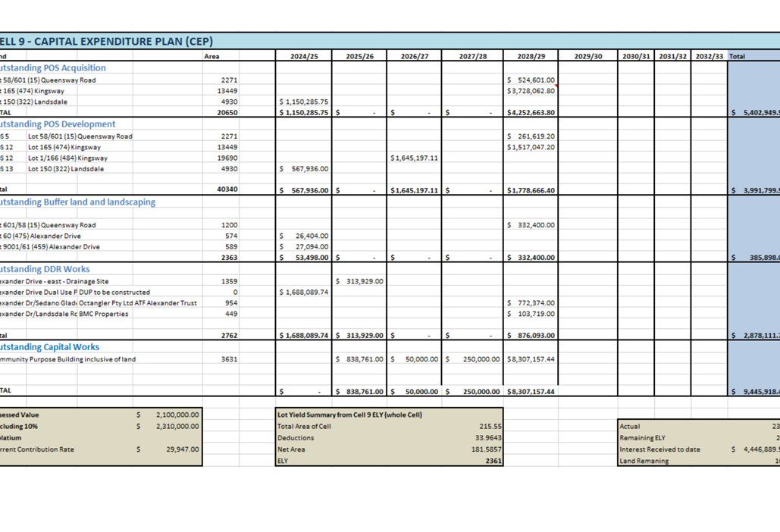This screenshot has width=780, height=532.
Task: Click the $3,728,062.80 Kingsway cell
Action: click(x=531, y=91)
